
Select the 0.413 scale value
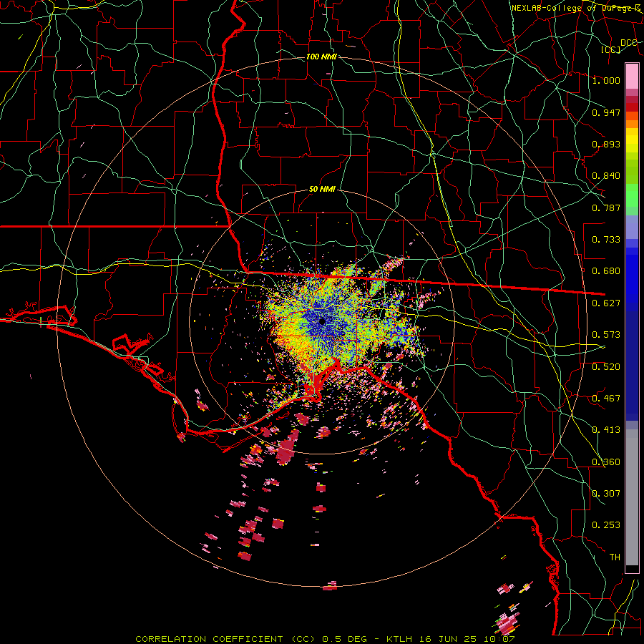[x=606, y=430]
